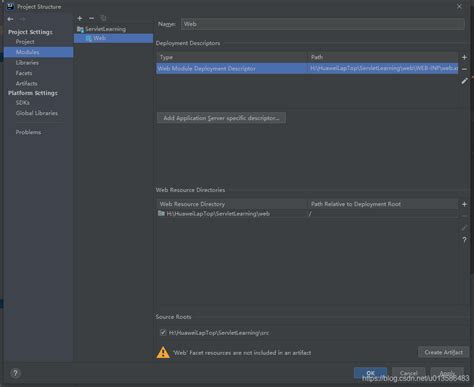Select the ServletLearning module in the tree
The width and height of the screenshot is (474, 387).
pyautogui.click(x=105, y=29)
